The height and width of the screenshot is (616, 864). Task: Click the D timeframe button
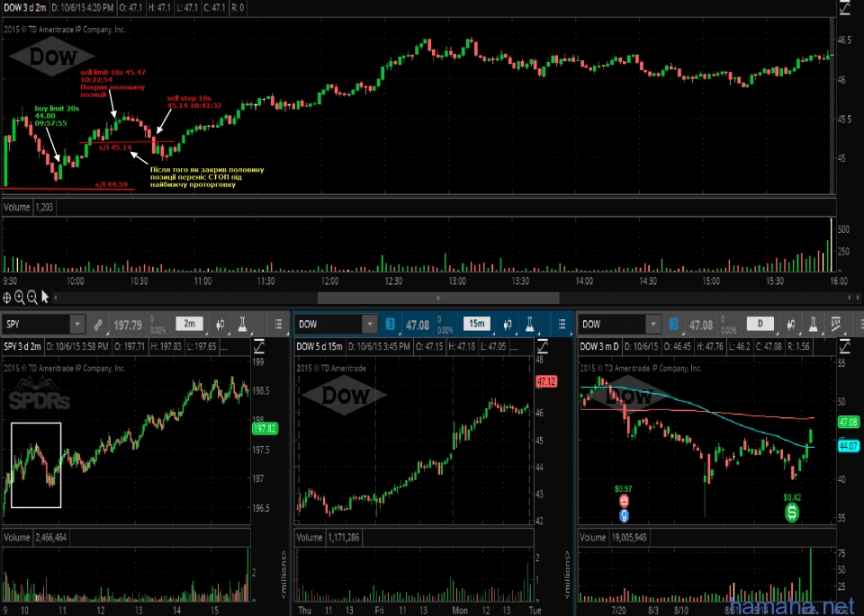click(760, 324)
